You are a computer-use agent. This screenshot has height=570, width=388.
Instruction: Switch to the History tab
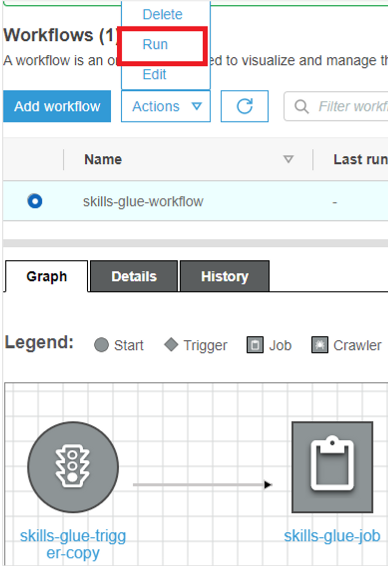225,276
